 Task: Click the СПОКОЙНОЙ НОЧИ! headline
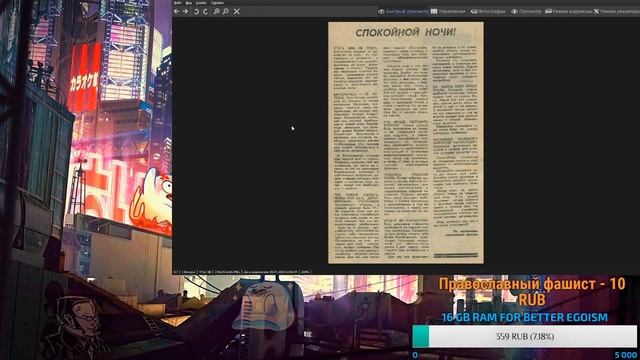405,32
